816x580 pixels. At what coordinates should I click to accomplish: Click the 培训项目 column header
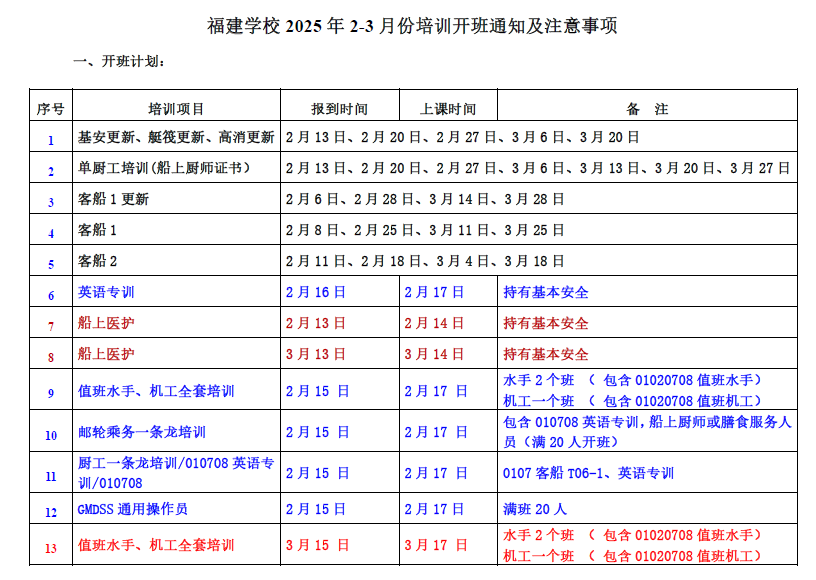176,109
